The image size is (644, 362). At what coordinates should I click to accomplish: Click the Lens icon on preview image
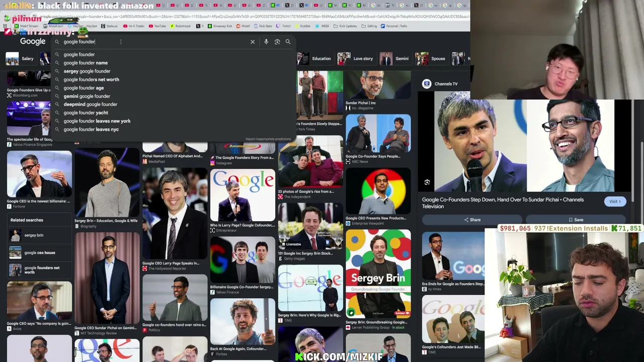click(427, 183)
